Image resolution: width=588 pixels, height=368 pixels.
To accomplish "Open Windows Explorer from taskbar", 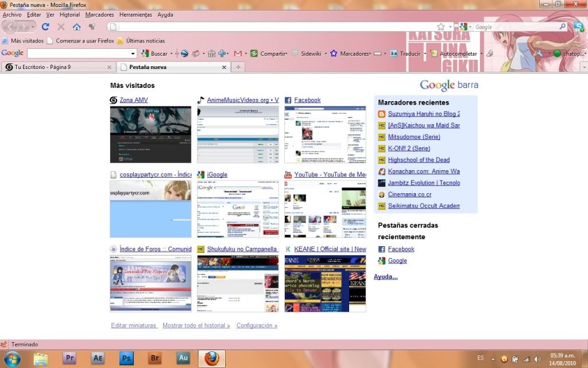I will point(41,359).
